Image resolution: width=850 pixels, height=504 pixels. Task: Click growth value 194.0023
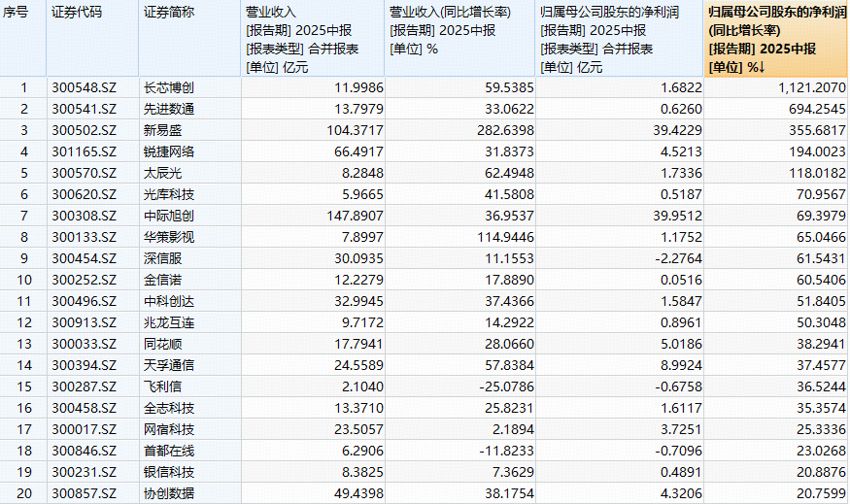click(x=818, y=151)
